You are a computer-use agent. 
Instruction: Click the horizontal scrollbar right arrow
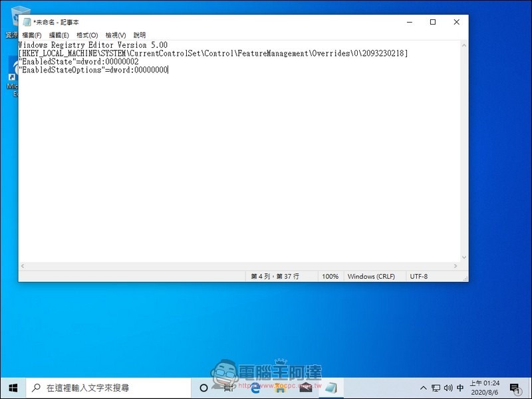[x=456, y=266]
